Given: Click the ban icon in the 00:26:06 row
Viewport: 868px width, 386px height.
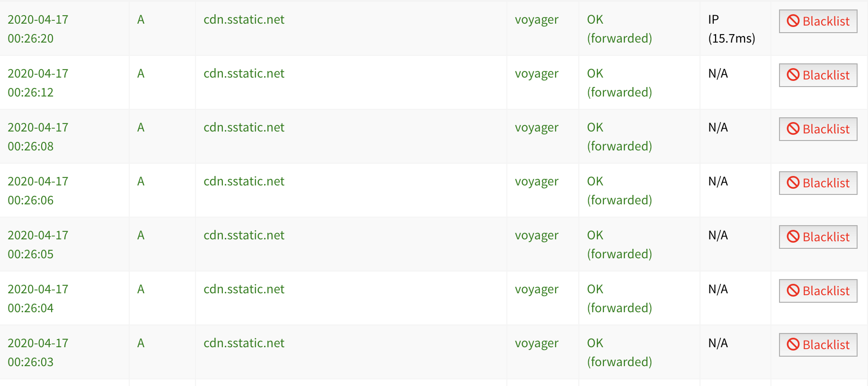Looking at the screenshot, I should [x=793, y=183].
